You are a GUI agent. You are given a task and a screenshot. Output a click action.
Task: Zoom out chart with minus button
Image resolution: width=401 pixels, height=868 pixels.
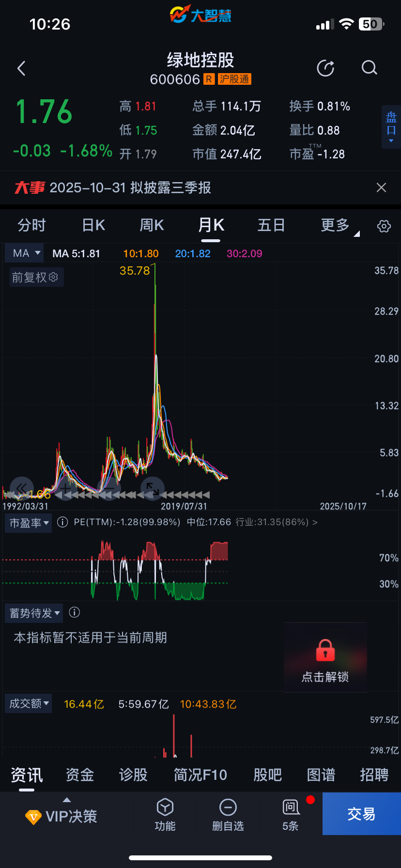(x=109, y=488)
